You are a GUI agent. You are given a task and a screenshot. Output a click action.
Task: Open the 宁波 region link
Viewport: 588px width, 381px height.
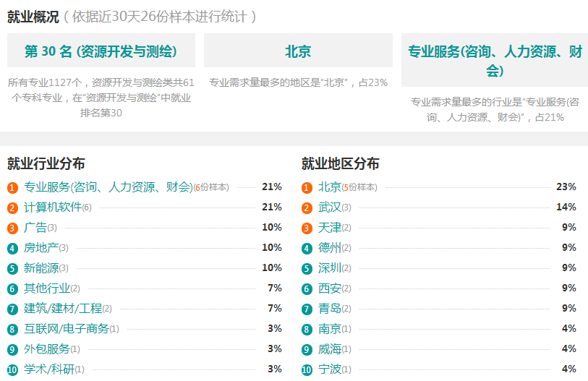[330, 369]
